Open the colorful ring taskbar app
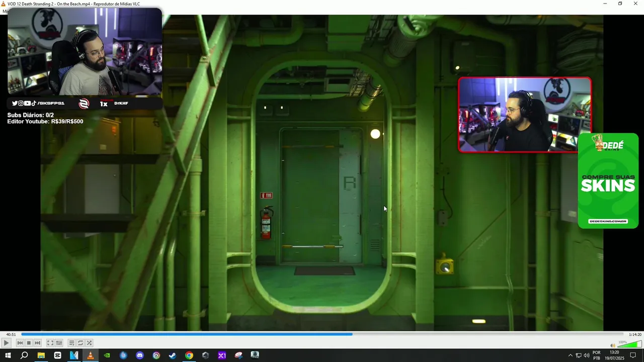 (x=156, y=355)
